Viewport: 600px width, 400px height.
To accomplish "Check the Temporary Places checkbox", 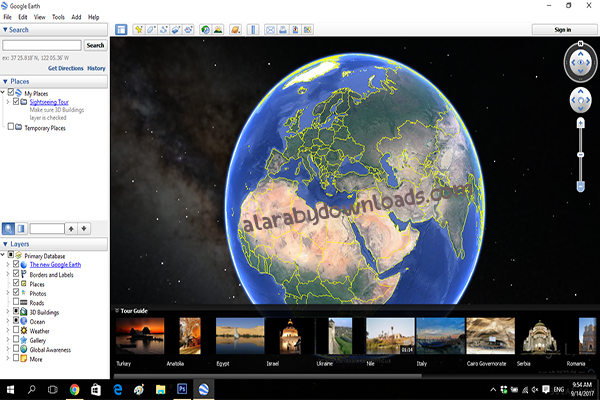I will 11,126.
